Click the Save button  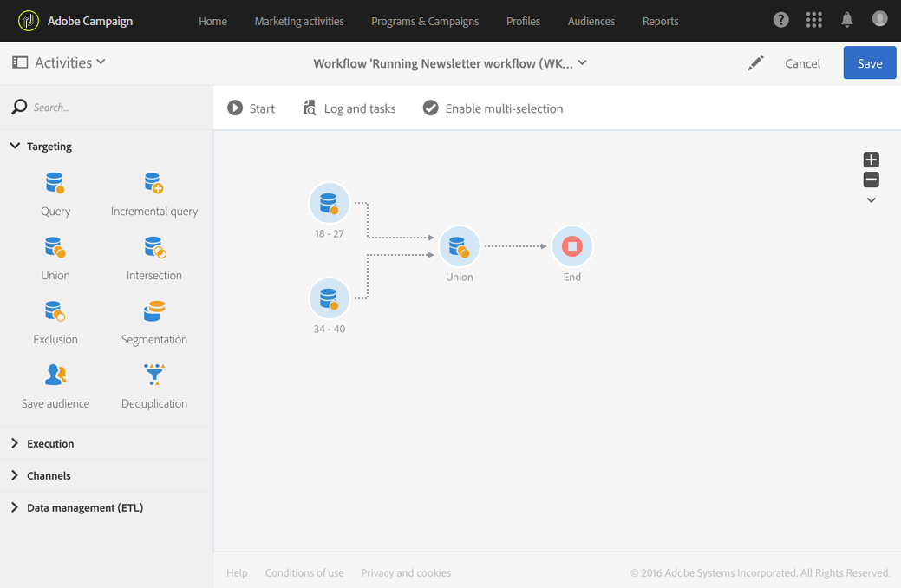pos(869,63)
